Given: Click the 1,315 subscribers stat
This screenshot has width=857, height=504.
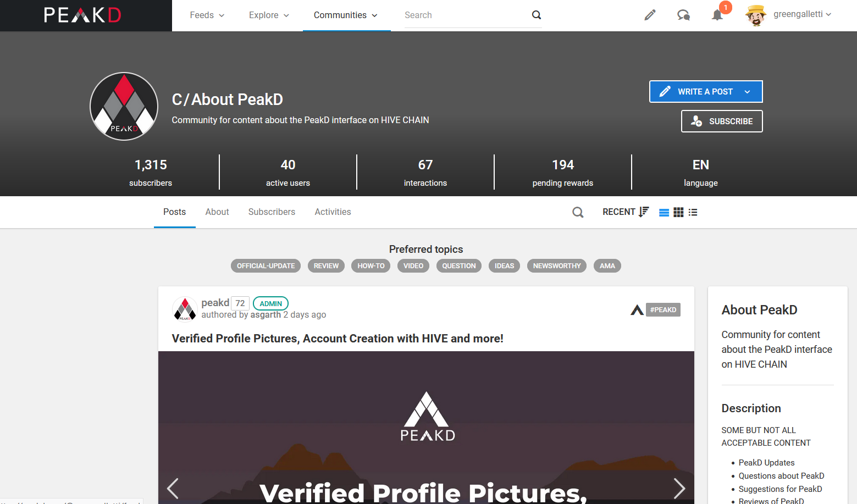Looking at the screenshot, I should [x=151, y=173].
